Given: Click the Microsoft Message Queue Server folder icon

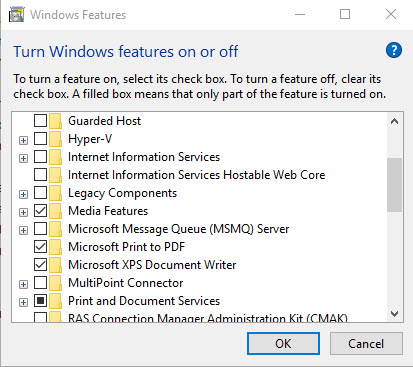Looking at the screenshot, I should click(x=55, y=229).
